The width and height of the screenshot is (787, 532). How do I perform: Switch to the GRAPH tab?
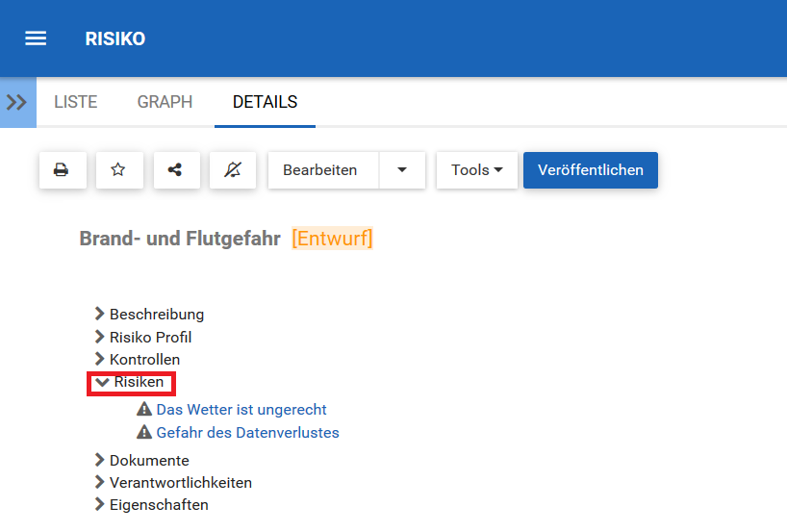point(165,102)
